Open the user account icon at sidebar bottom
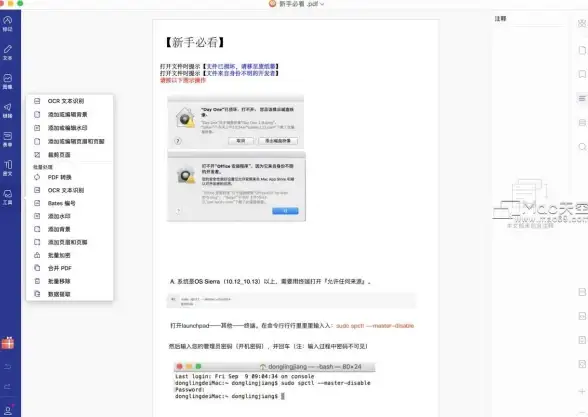 pyautogui.click(x=8, y=410)
